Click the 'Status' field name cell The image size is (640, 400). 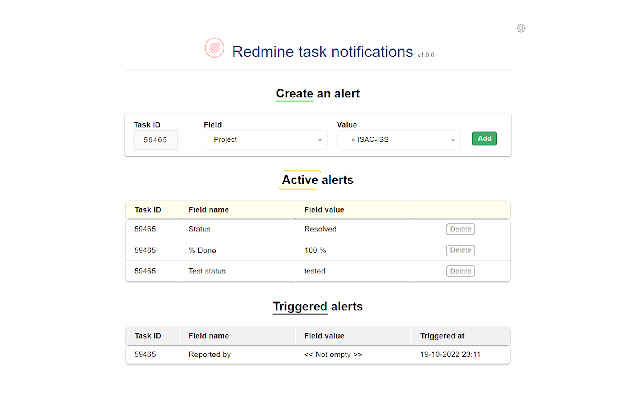pyautogui.click(x=199, y=229)
